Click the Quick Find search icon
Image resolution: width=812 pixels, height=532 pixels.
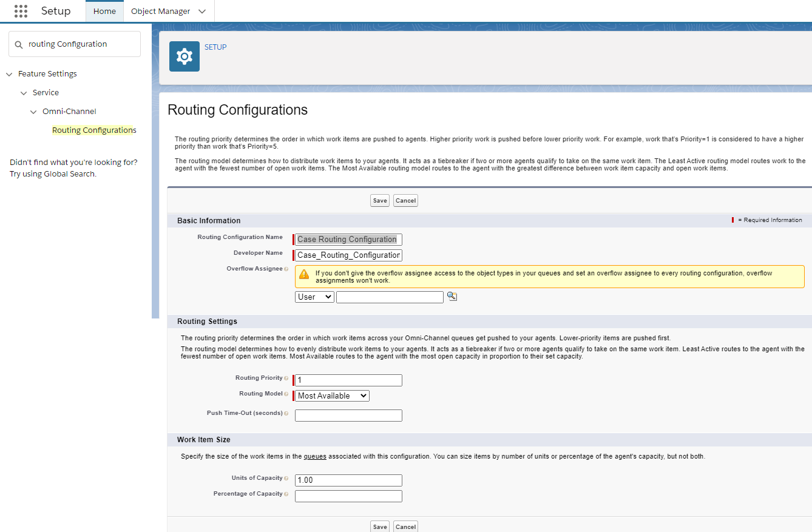click(x=18, y=44)
